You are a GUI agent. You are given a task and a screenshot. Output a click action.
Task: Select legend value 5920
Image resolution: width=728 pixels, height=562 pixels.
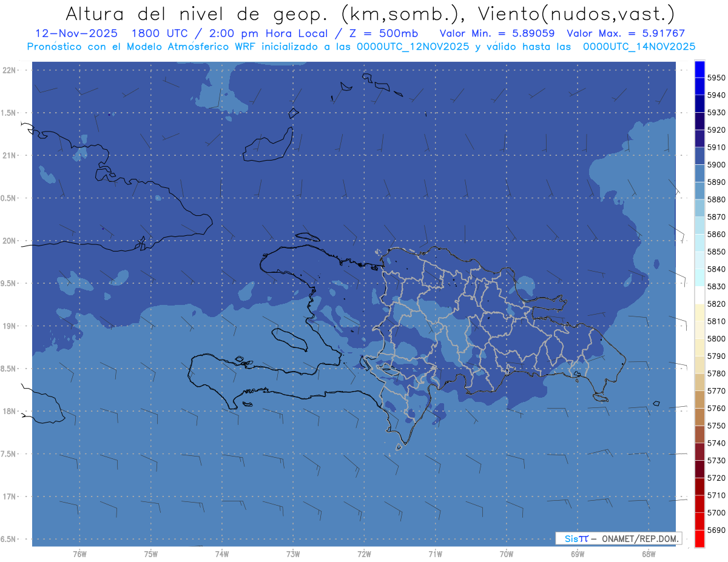click(716, 130)
